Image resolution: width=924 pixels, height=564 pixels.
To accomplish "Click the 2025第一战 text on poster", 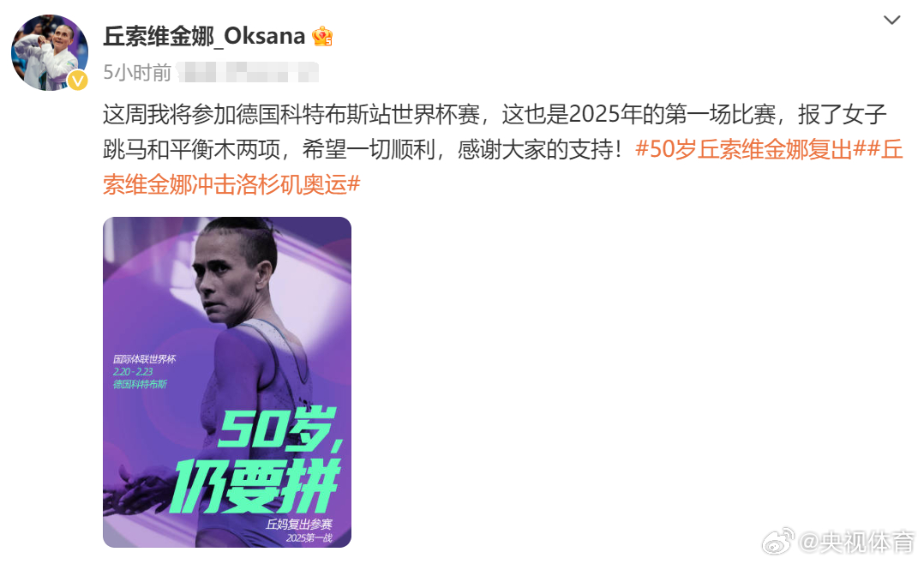I will [309, 537].
